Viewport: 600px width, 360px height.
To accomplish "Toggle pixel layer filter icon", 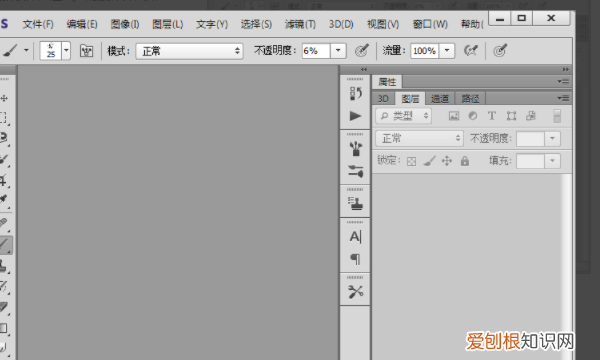I will coord(454,116).
